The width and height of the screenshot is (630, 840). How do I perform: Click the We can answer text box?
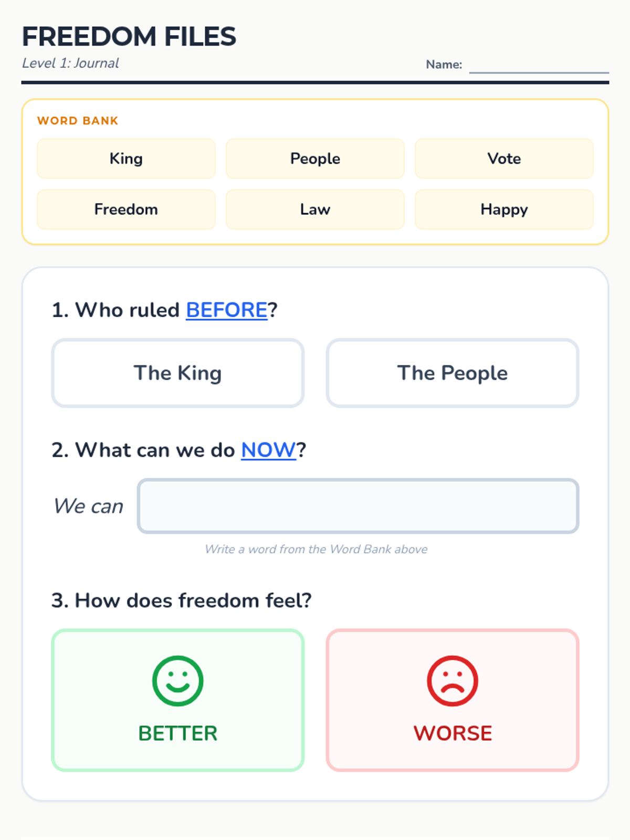coord(358,506)
